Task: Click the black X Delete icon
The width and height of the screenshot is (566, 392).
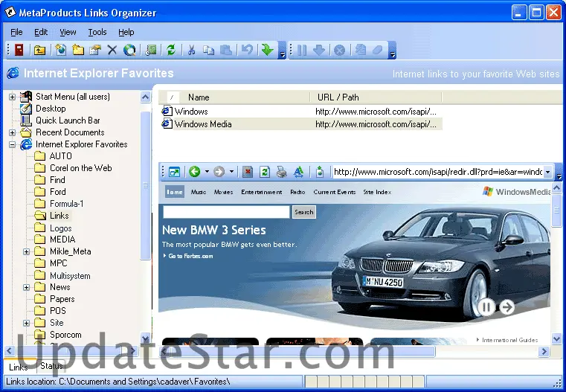Action: [112, 50]
